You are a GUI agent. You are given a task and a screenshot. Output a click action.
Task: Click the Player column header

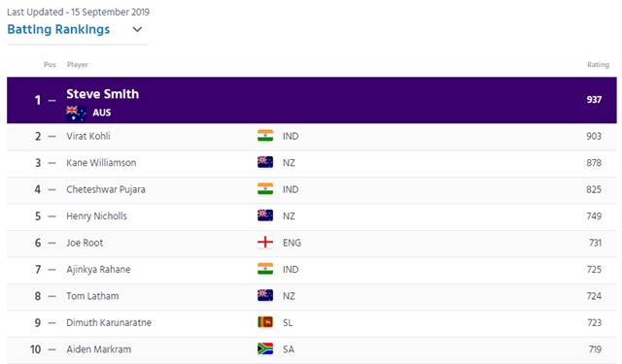(x=78, y=65)
